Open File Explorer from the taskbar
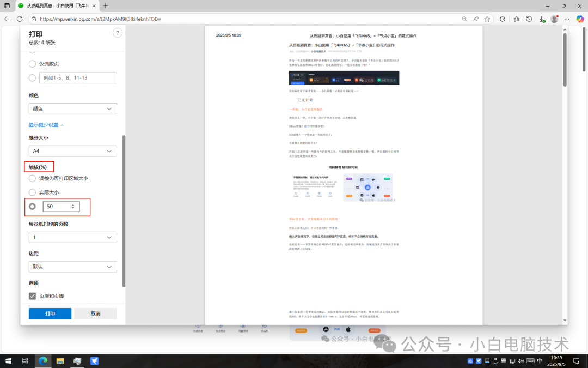 tap(60, 361)
